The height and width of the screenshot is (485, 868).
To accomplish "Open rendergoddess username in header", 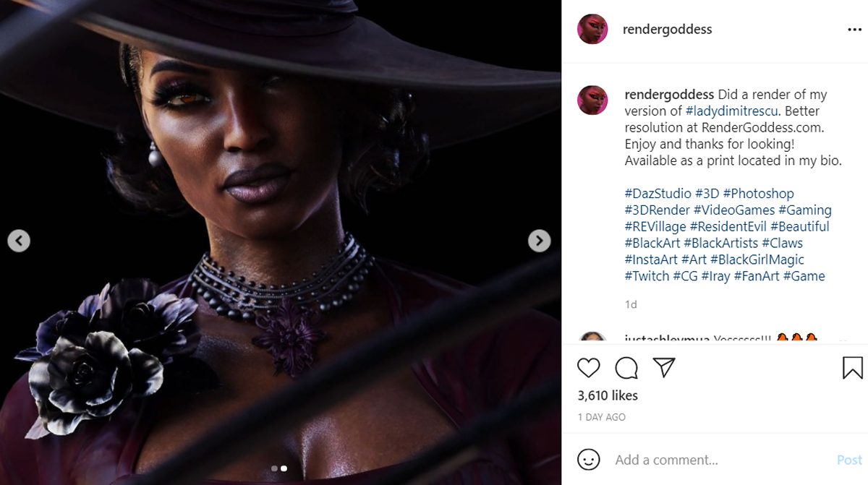I will coord(667,30).
